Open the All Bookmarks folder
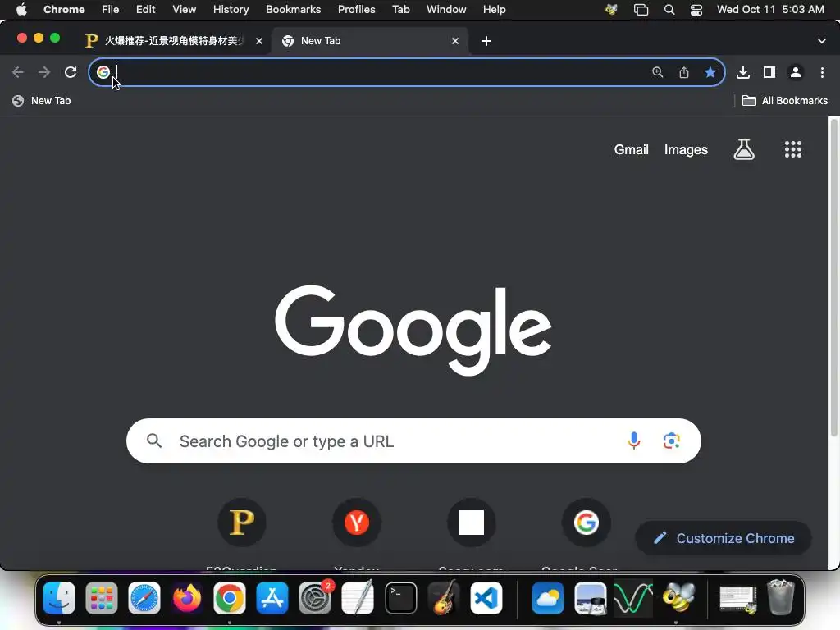The height and width of the screenshot is (630, 840). [x=785, y=101]
